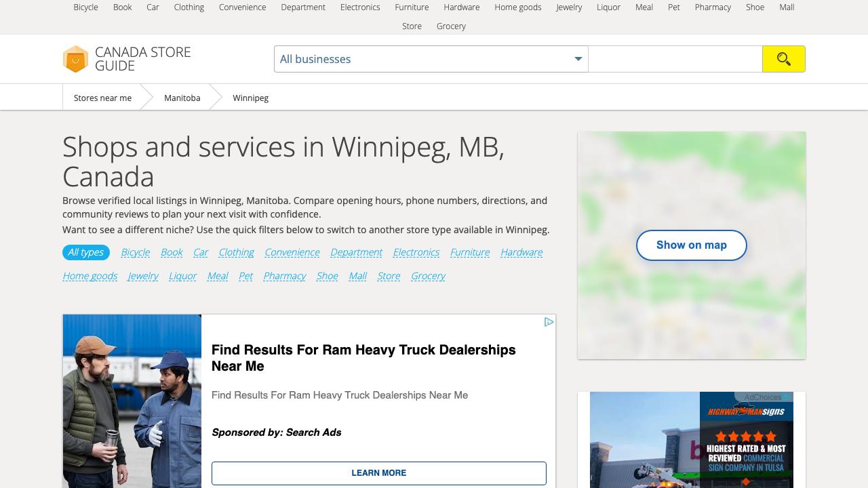Open Hardware filter below description
This screenshot has height=488, width=868.
click(521, 252)
